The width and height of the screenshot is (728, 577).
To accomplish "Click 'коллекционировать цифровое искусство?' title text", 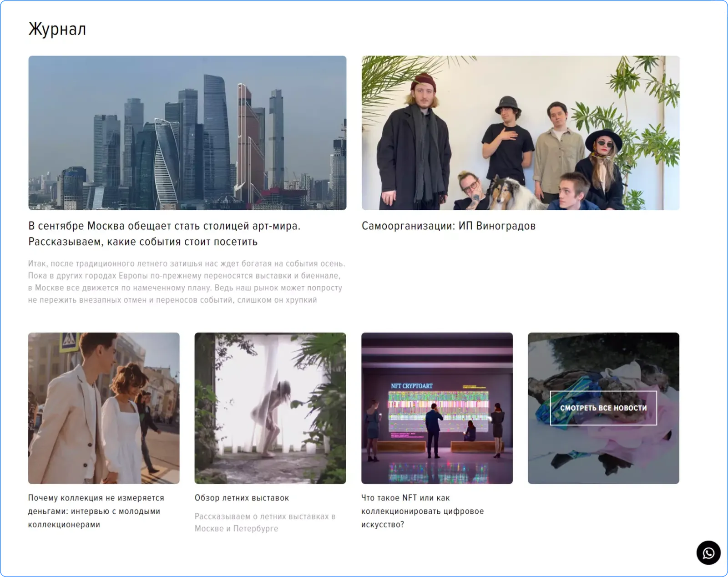I will [422, 518].
